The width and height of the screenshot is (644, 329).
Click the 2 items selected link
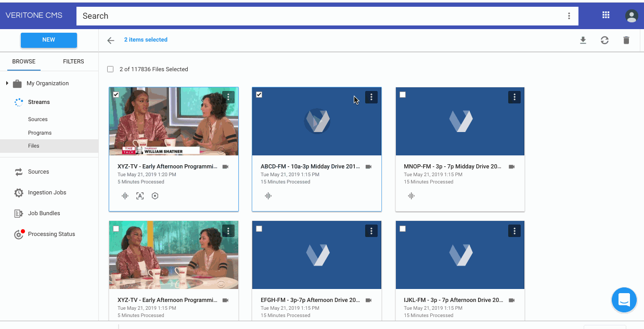tap(145, 40)
